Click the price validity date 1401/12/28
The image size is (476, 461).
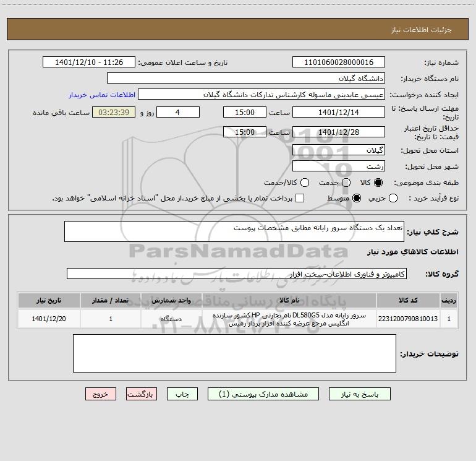[x=339, y=132]
